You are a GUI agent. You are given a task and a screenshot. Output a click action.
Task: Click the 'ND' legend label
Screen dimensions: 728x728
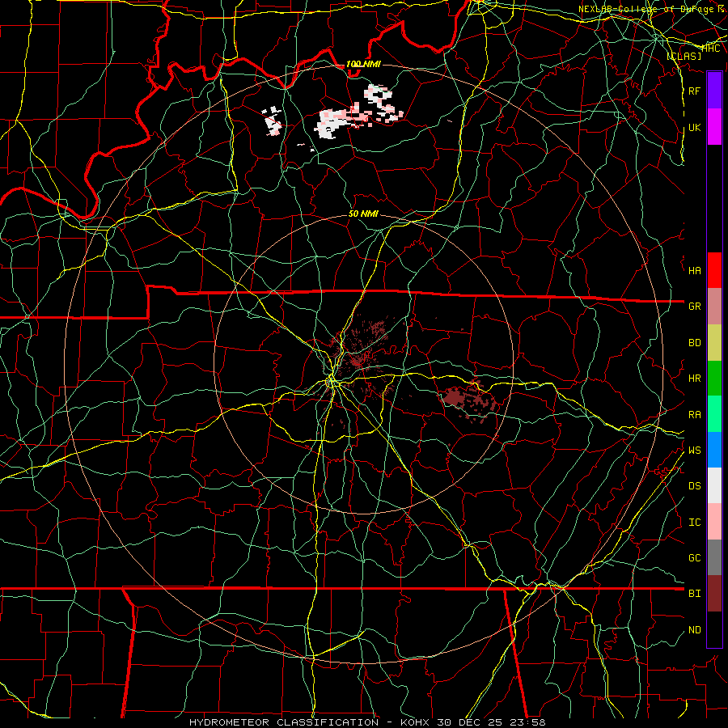point(694,629)
